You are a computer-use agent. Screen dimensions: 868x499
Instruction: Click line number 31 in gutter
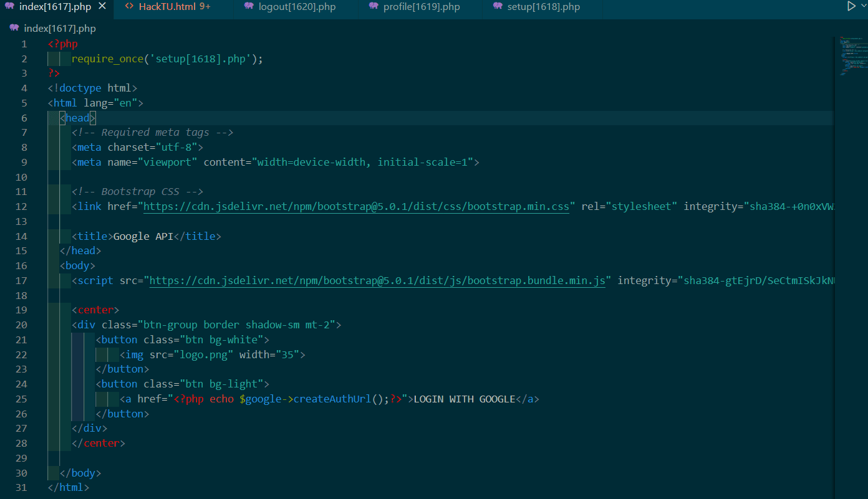pos(21,487)
